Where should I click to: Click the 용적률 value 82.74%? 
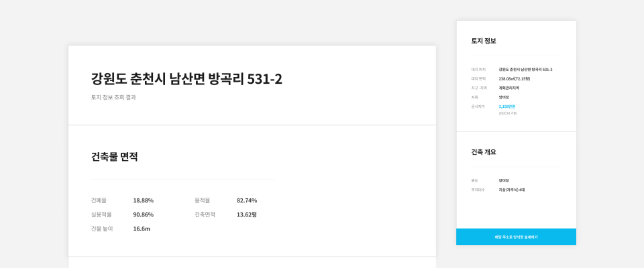click(x=247, y=201)
